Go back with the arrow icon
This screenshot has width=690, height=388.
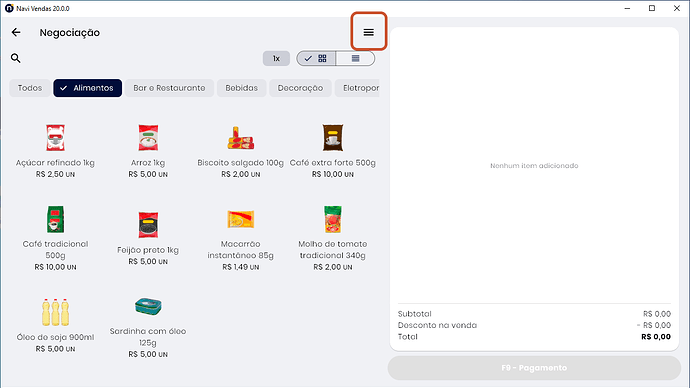coord(16,32)
